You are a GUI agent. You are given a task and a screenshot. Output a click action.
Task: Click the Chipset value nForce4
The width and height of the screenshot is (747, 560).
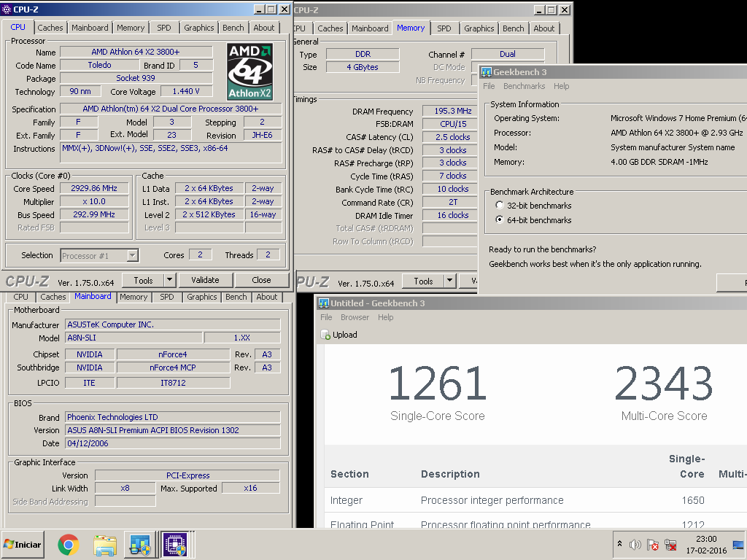pos(173,354)
